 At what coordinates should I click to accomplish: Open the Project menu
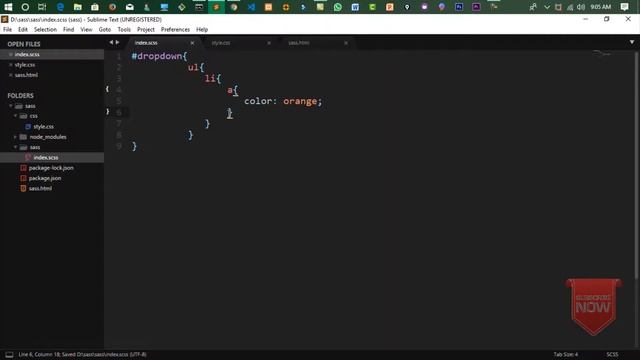tap(146, 29)
